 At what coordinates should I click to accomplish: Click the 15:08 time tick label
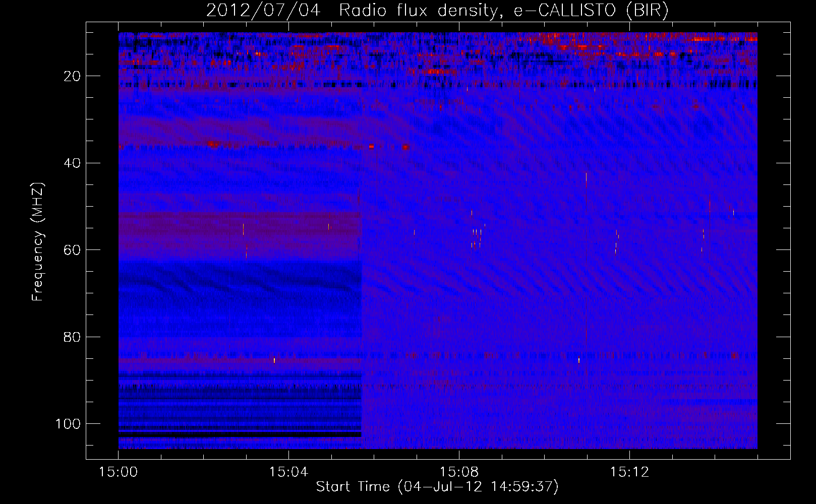click(x=459, y=472)
